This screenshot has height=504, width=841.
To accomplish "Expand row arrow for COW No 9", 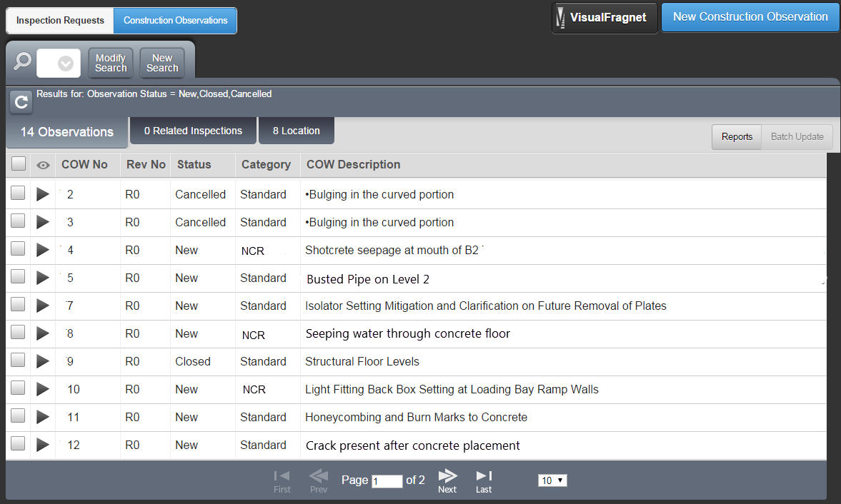I will coord(43,361).
